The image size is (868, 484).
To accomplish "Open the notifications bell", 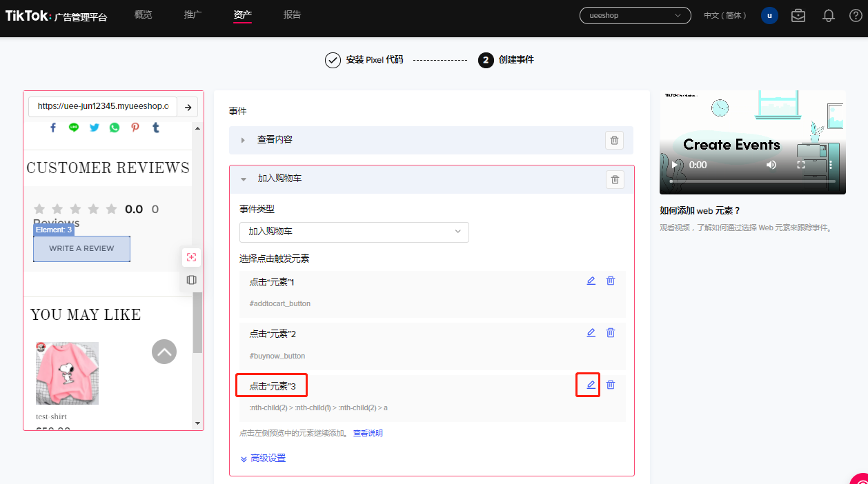I will tap(829, 15).
